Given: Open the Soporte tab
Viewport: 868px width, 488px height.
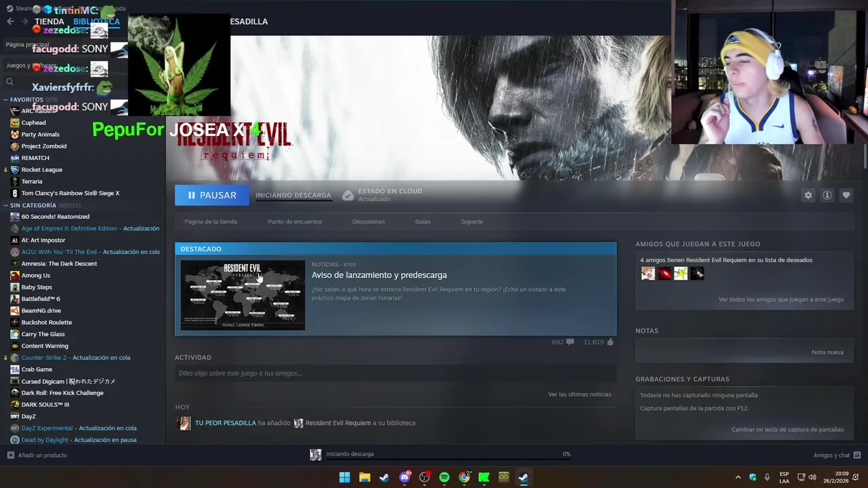Looking at the screenshot, I should [472, 222].
